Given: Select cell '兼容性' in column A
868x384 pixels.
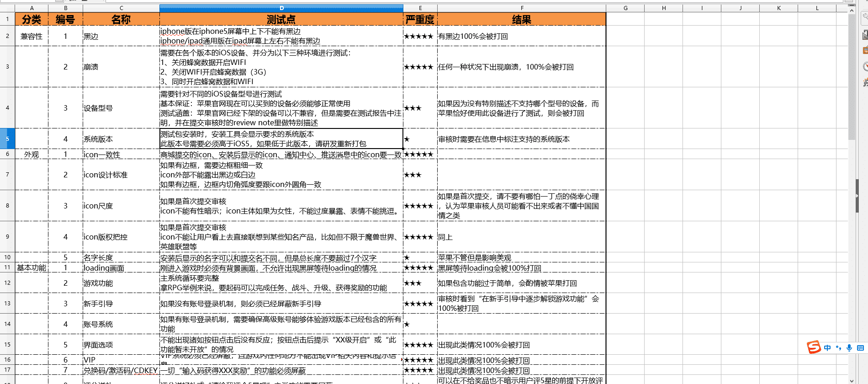Looking at the screenshot, I should click(x=32, y=36).
